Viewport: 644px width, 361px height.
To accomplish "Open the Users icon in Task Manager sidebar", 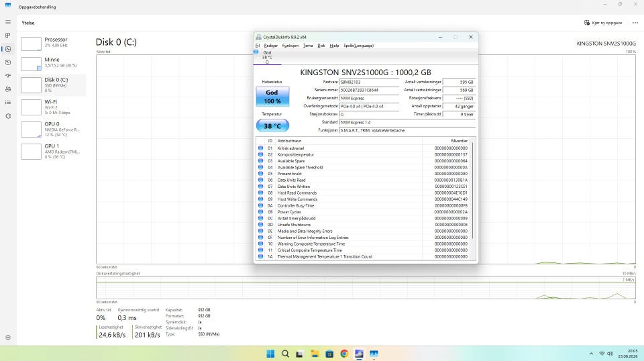I will pos(8,89).
